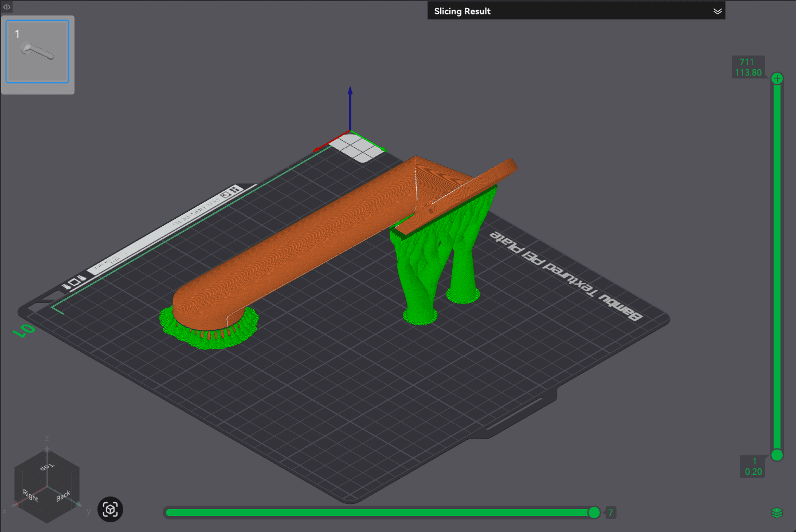Select the plate 1 preview thumbnail
This screenshot has width=796, height=532.
click(x=37, y=52)
